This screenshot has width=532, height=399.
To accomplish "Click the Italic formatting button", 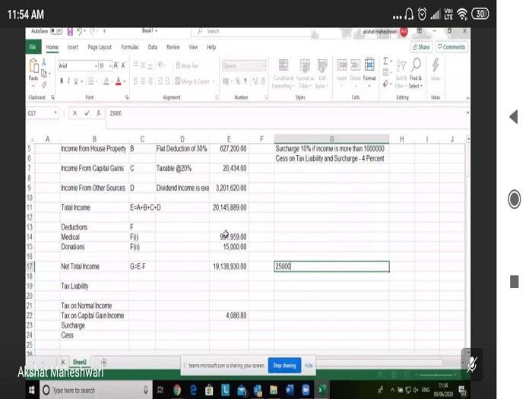I will pyautogui.click(x=68, y=81).
